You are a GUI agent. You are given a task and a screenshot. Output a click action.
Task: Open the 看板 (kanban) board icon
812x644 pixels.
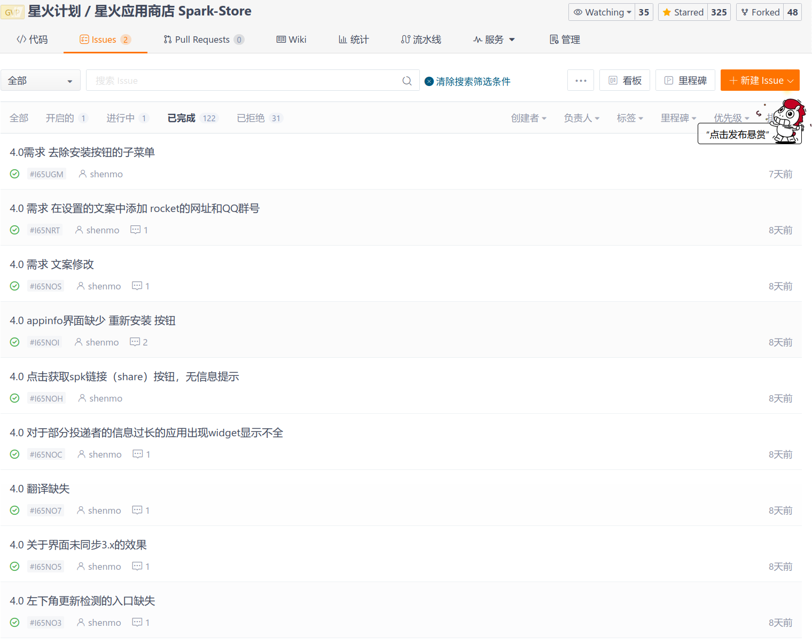click(613, 80)
